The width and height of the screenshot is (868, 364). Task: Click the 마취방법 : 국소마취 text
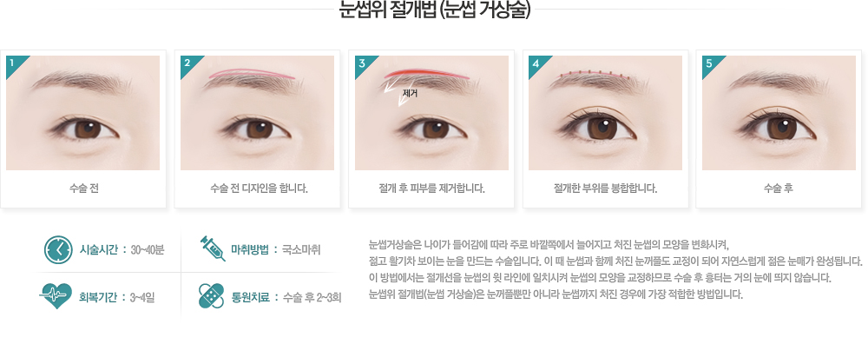click(276, 249)
